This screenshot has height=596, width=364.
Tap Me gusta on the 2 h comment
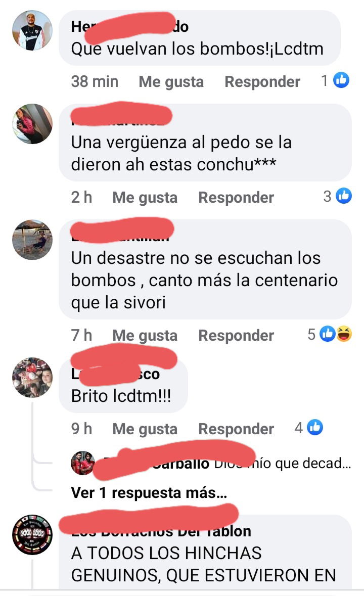click(x=145, y=198)
